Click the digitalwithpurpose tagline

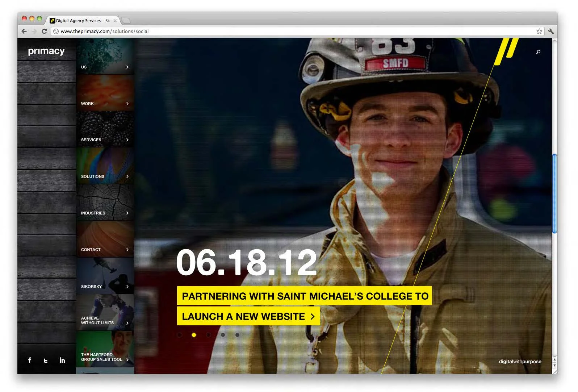tap(520, 362)
